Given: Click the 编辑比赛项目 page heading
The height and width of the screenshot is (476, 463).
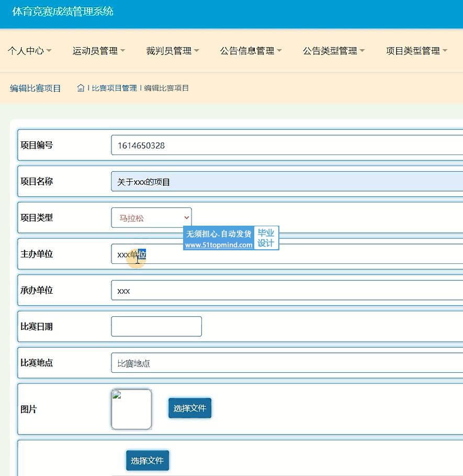Looking at the screenshot, I should (x=35, y=88).
